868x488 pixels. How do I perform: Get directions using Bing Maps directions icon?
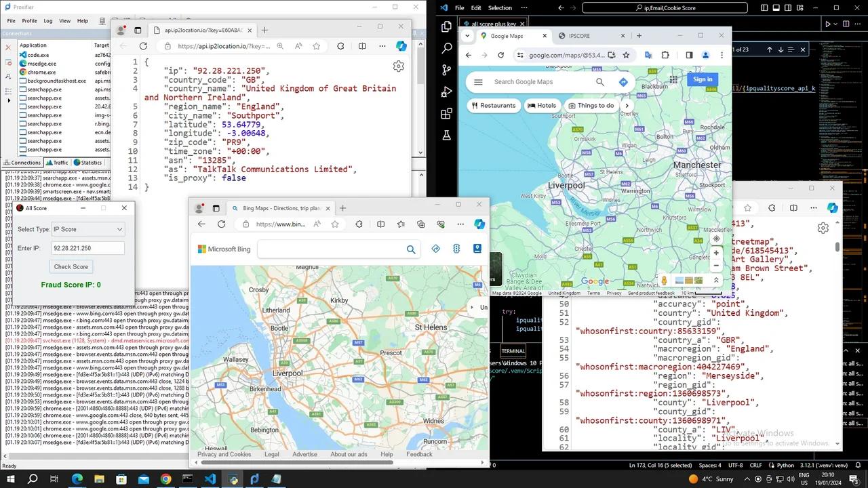pyautogui.click(x=436, y=249)
